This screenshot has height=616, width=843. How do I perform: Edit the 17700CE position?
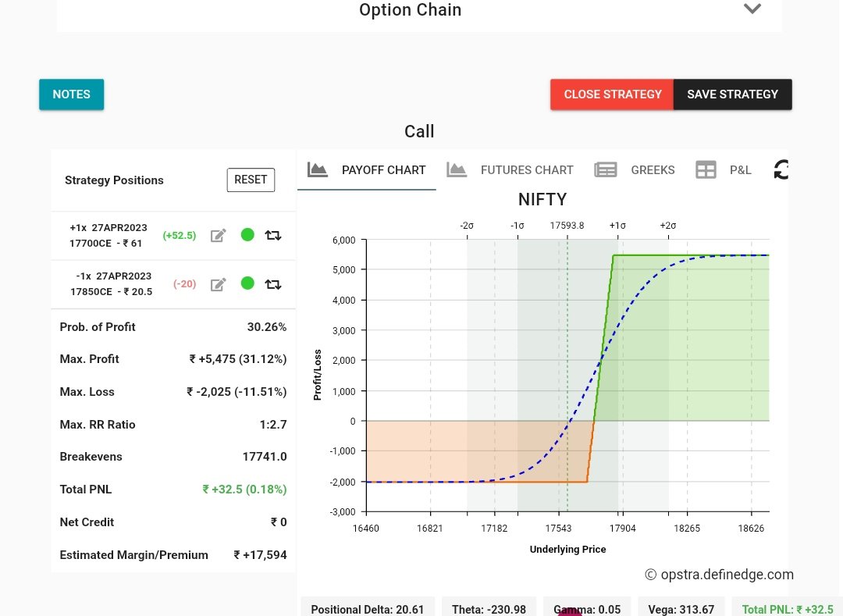[x=218, y=236]
